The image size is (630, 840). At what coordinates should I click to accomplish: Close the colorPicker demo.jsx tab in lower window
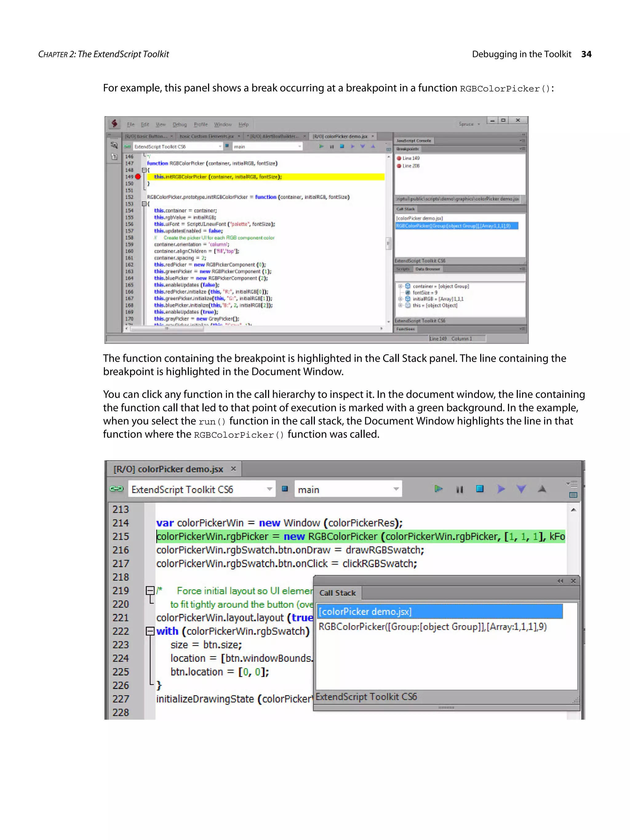(x=233, y=469)
